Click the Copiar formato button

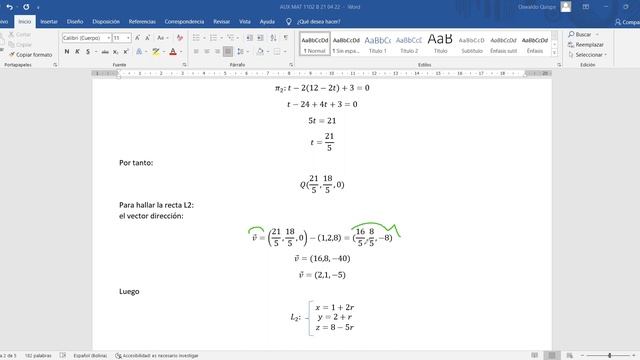point(31,55)
